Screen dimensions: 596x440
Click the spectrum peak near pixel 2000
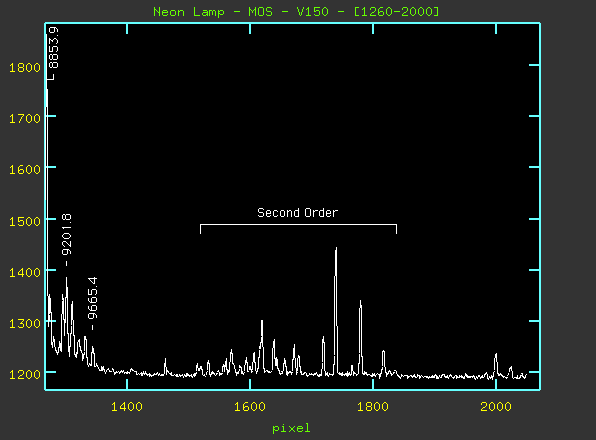496,365
